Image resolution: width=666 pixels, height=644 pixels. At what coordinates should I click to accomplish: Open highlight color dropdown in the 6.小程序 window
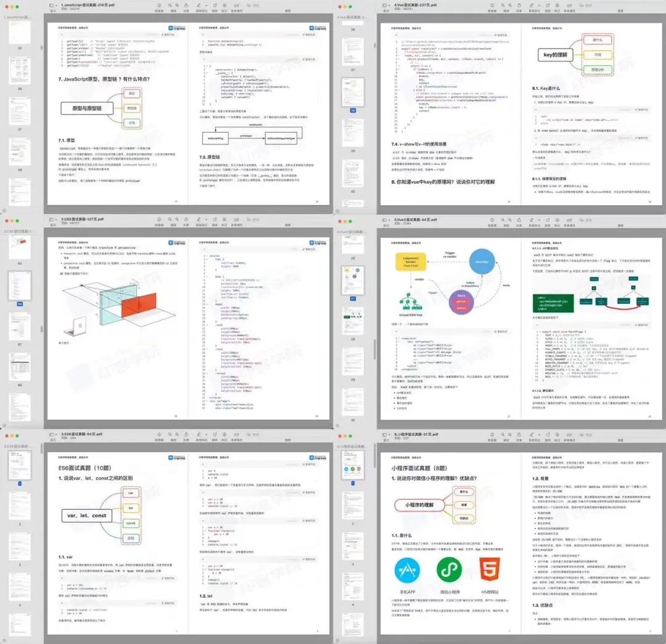click(x=539, y=434)
